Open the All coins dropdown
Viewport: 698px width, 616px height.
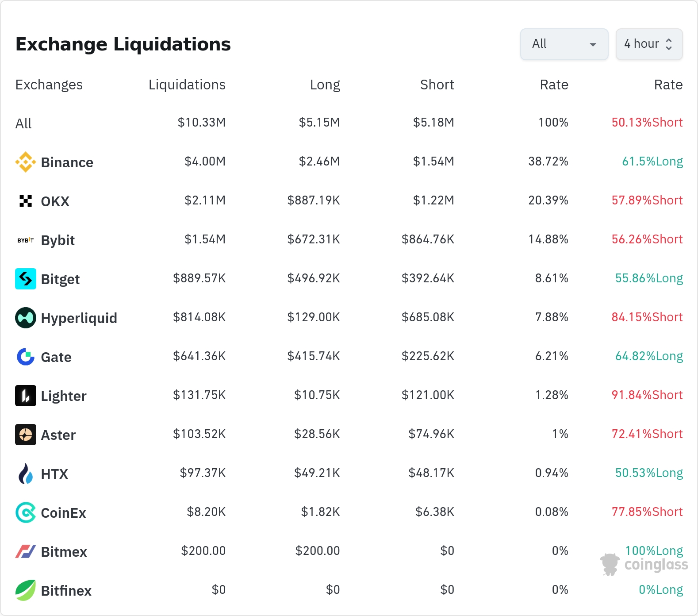pyautogui.click(x=564, y=44)
